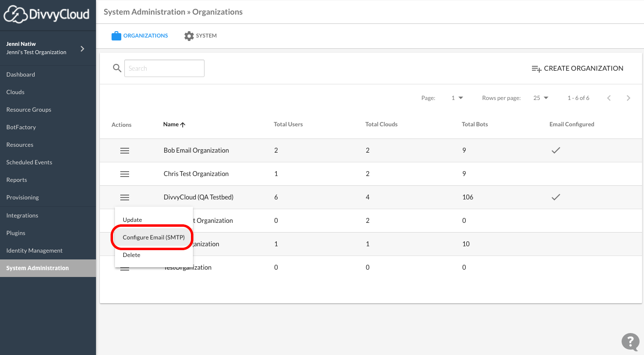
Task: Choose Configure Email (SMTP) menu entry
Action: (x=154, y=237)
